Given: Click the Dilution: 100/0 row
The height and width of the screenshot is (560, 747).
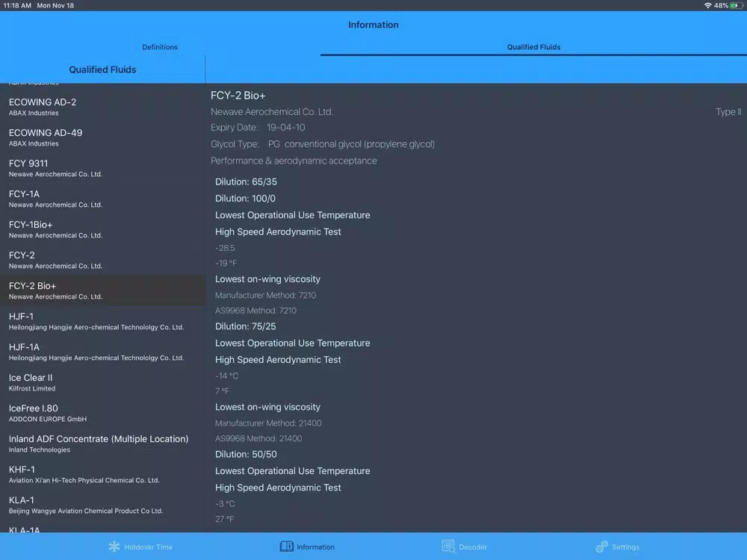Looking at the screenshot, I should pyautogui.click(x=245, y=199).
